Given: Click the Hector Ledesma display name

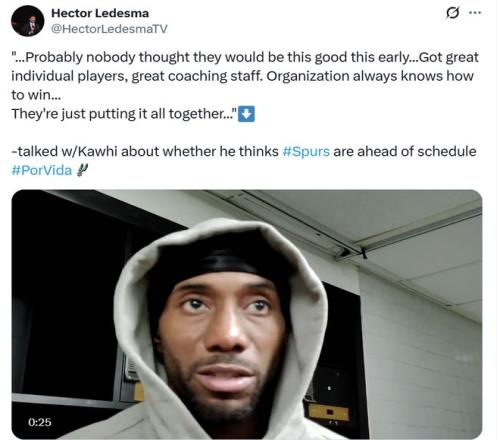Looking at the screenshot, I should coord(100,13).
